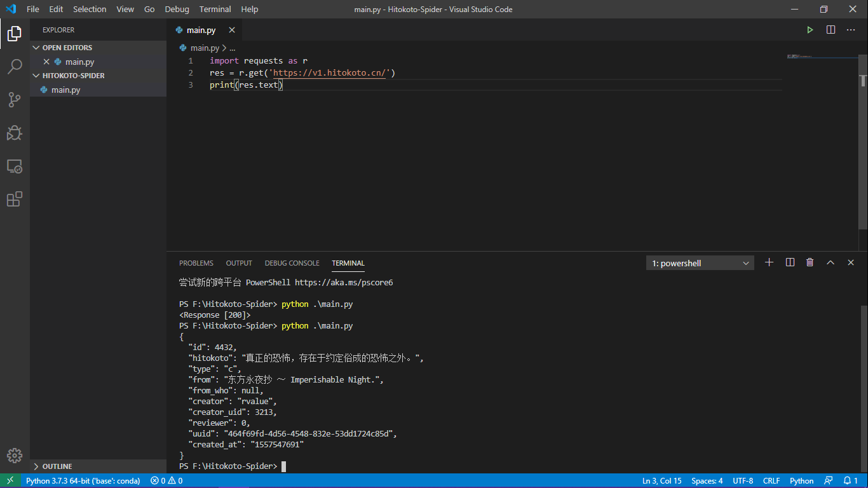Open the Extensions view

[15, 200]
